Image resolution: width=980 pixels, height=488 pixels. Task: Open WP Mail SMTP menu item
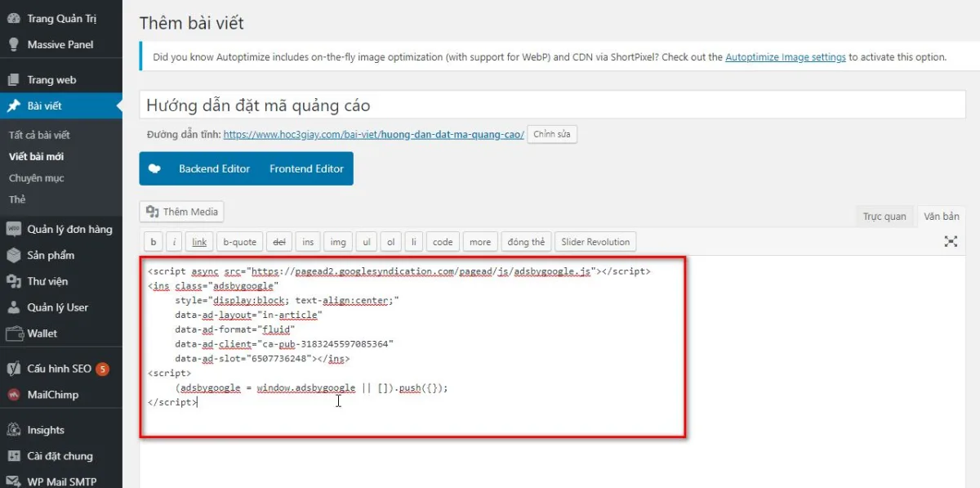pos(61,481)
